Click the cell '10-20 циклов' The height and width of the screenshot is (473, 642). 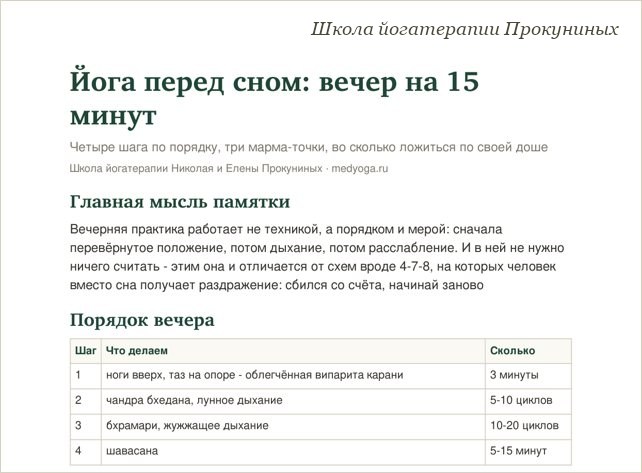[528, 426]
